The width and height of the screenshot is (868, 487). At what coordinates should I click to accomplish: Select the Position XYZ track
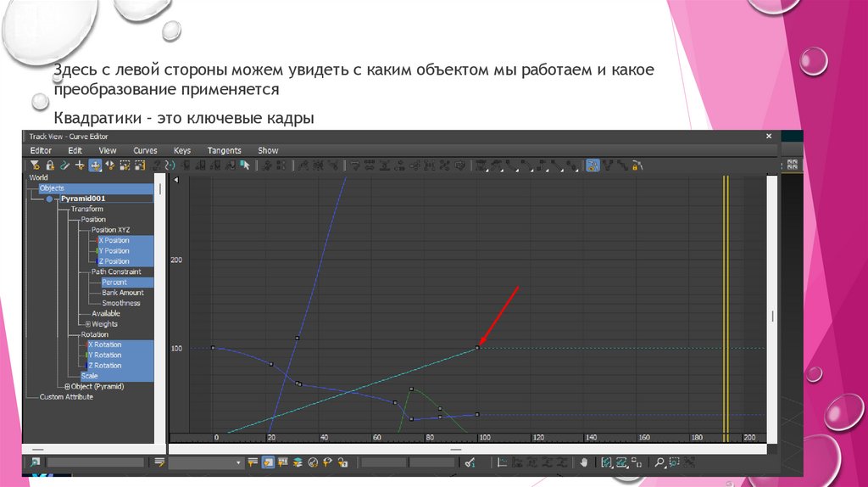[111, 229]
